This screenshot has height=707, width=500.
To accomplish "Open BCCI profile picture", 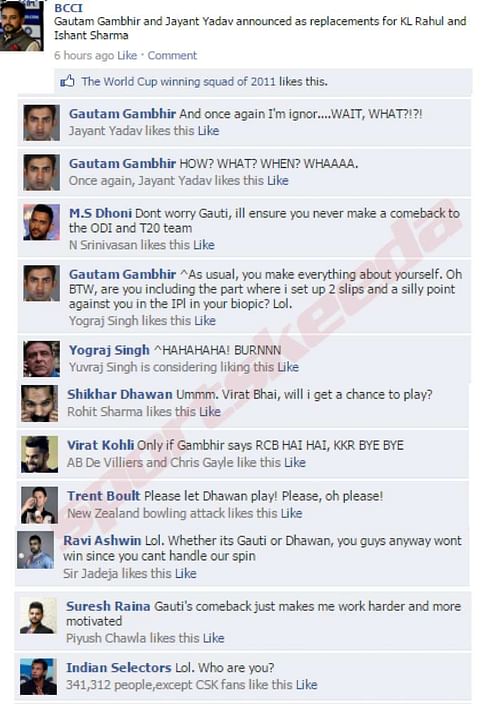I will tap(21, 26).
